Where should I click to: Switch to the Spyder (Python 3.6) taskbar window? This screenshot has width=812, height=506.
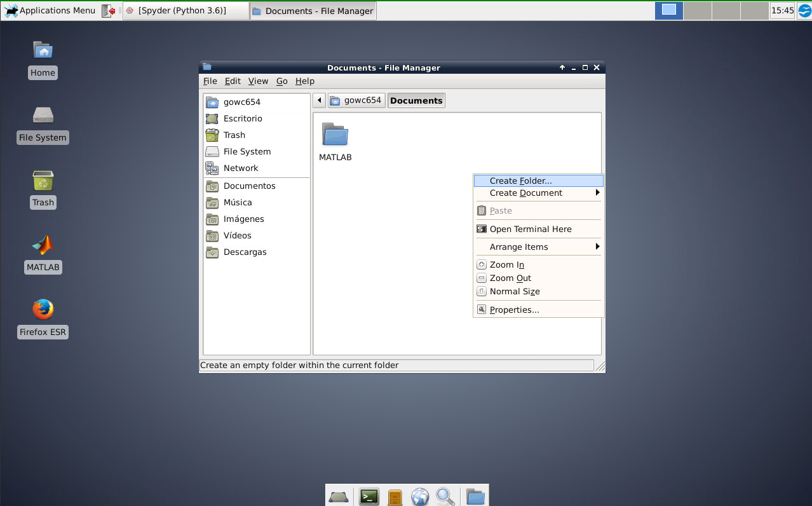186,11
